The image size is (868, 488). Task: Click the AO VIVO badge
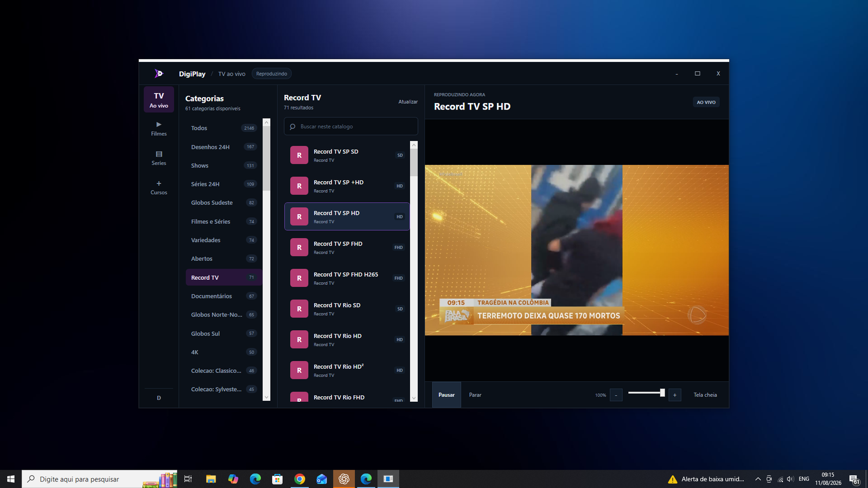tap(706, 102)
